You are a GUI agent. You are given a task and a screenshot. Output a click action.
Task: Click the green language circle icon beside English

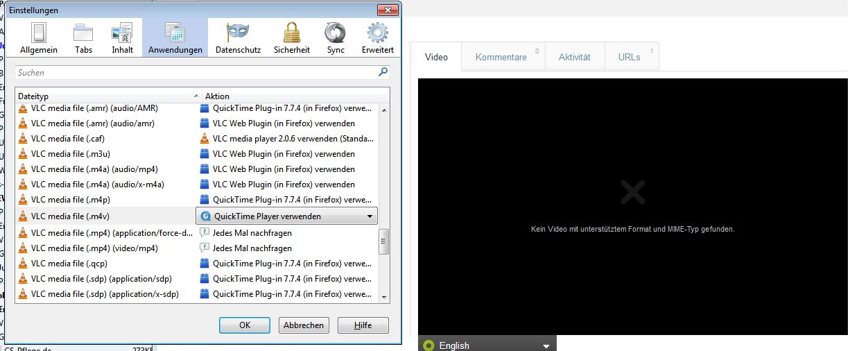(x=428, y=345)
